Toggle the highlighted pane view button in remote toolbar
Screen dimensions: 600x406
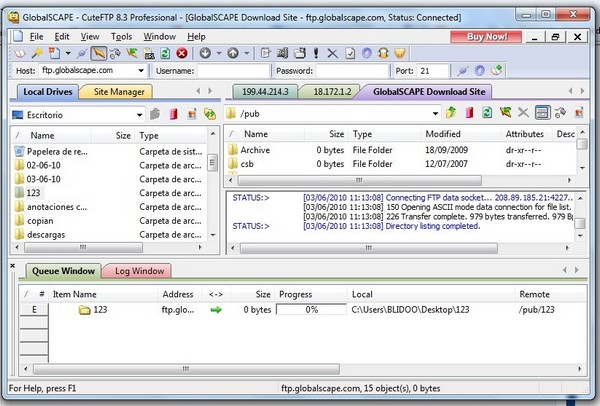click(542, 113)
